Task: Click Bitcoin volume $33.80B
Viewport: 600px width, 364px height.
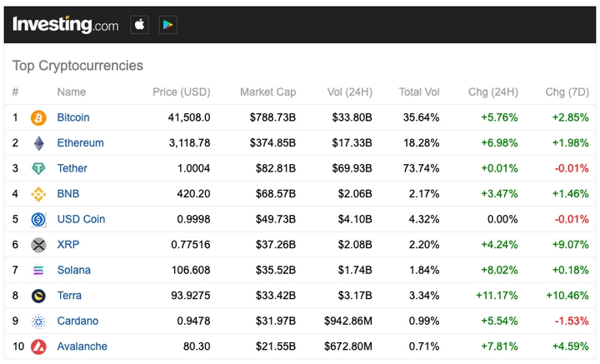Action: coord(352,117)
